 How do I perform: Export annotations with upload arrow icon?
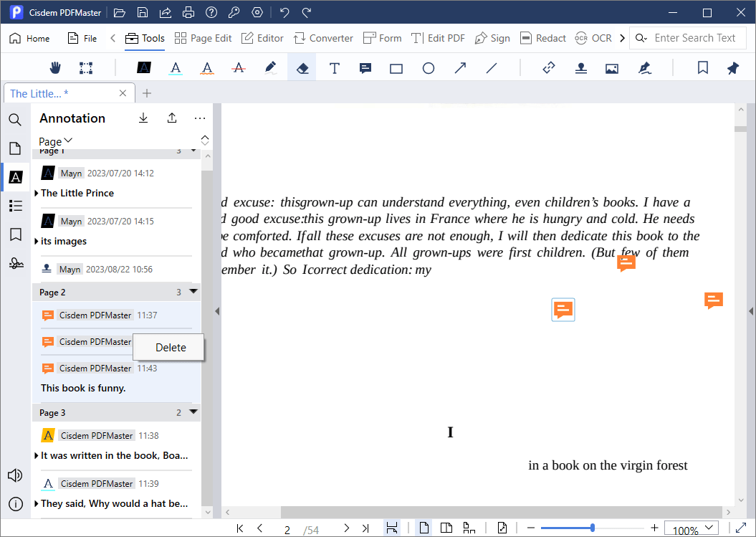pos(172,118)
